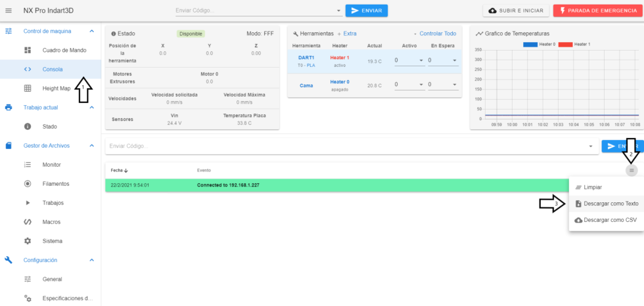
Task: Click the Disponible status badge
Action: pos(191,33)
